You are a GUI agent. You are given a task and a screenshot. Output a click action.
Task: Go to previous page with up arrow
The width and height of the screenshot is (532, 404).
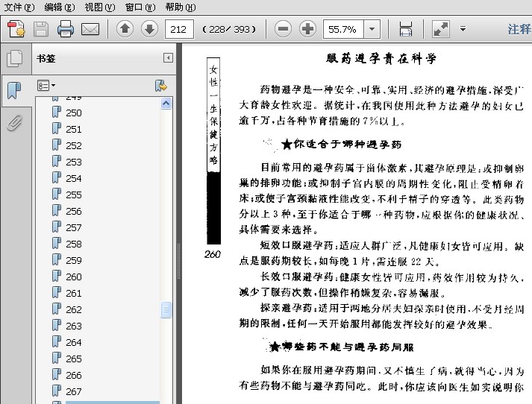125,29
